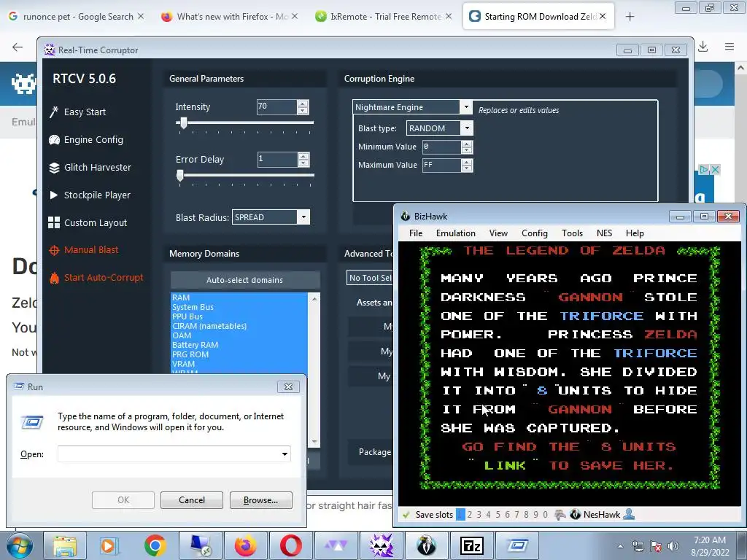Viewport: 747px width, 560px height.
Task: Open BizHawk Emulation menu
Action: [456, 233]
